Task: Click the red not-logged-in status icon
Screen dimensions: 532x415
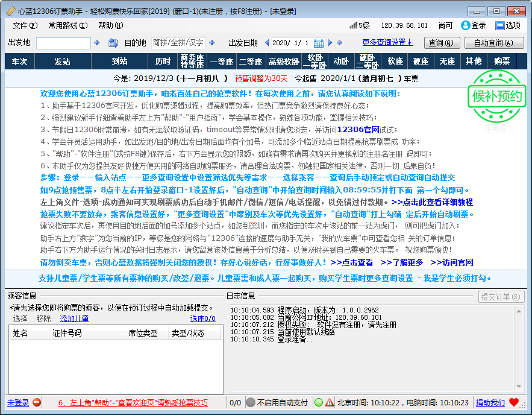Action: pyautogui.click(x=37, y=402)
